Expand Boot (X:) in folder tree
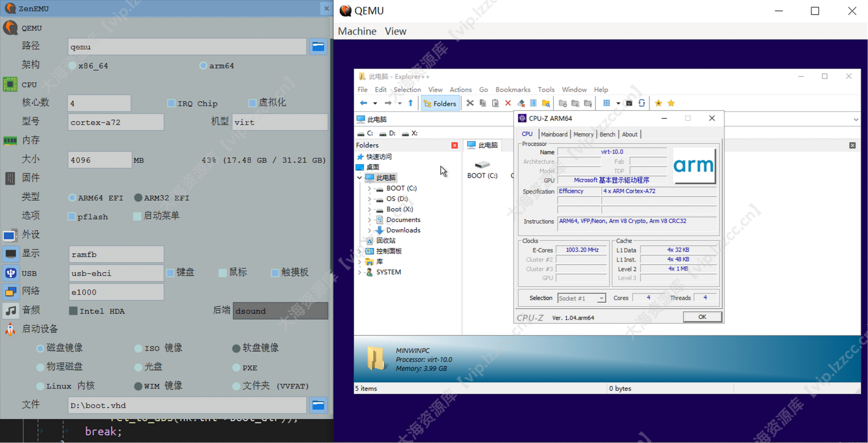 tap(369, 209)
